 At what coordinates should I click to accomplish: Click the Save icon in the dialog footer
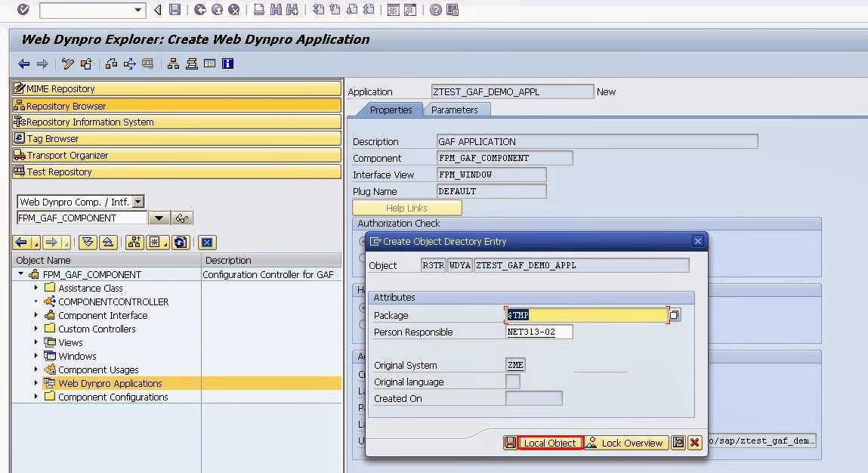(x=511, y=443)
